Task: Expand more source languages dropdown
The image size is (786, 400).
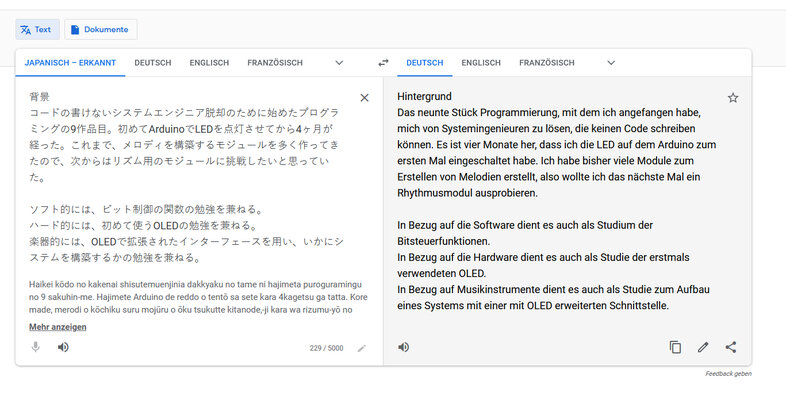Action: 339,63
